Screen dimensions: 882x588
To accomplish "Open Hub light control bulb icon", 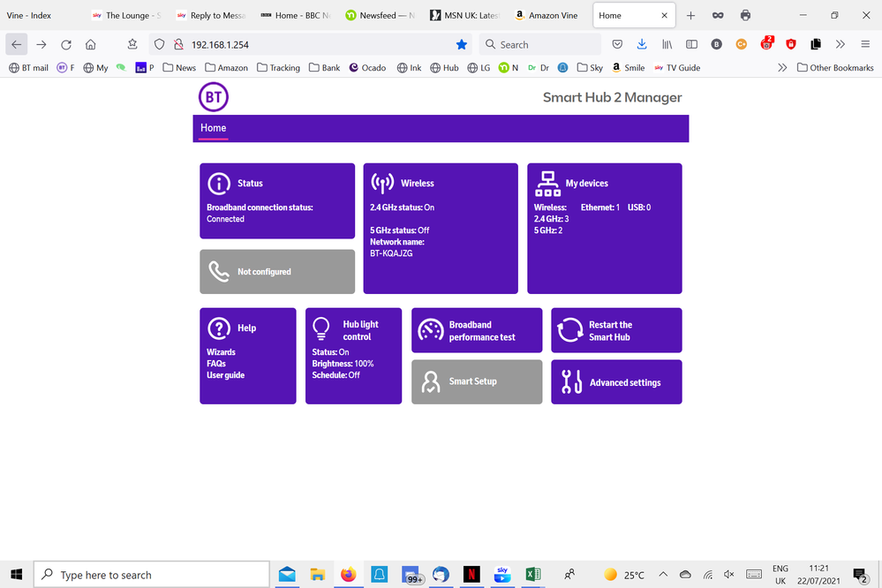I will pos(321,329).
